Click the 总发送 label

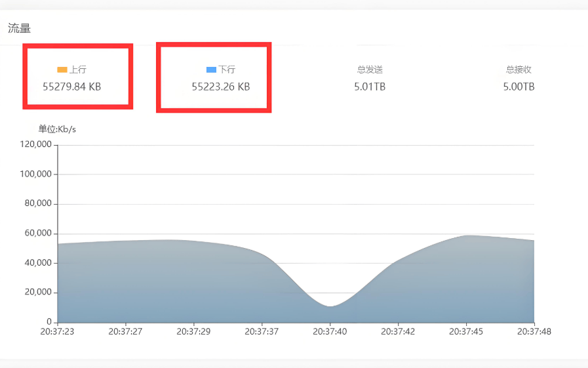pyautogui.click(x=370, y=70)
